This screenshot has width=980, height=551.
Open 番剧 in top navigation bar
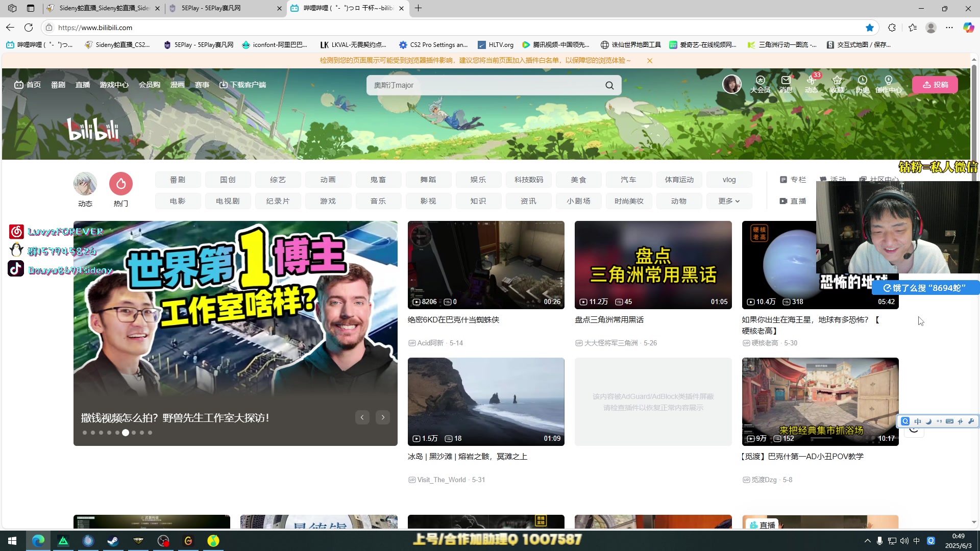pyautogui.click(x=58, y=85)
